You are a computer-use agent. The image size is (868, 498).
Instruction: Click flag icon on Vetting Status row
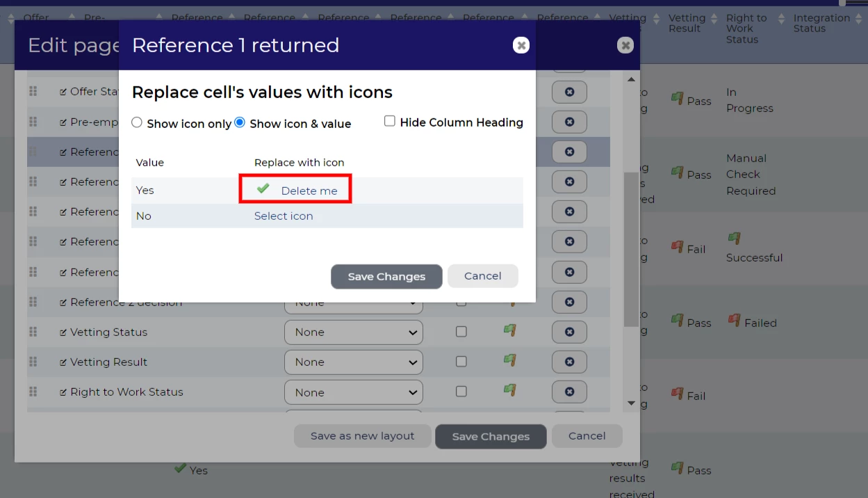(510, 330)
